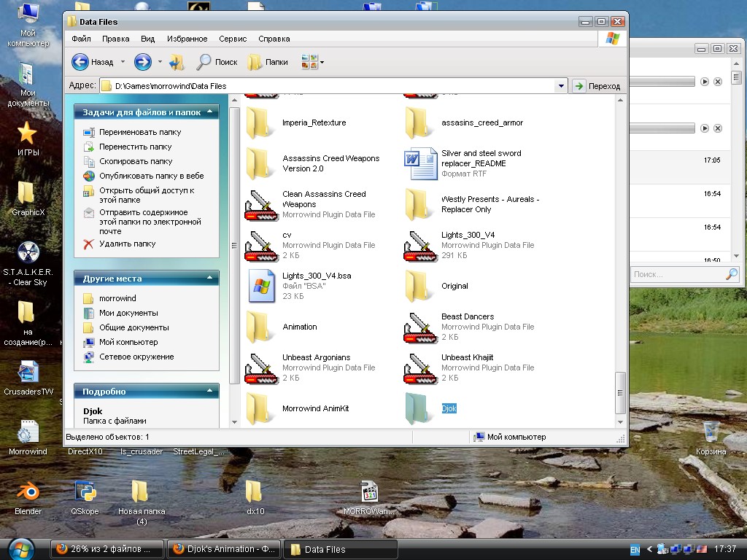The width and height of the screenshot is (747, 560).
Task: Select the 'Silver and steel sword replacer_README' RTF icon
Action: coord(421,163)
